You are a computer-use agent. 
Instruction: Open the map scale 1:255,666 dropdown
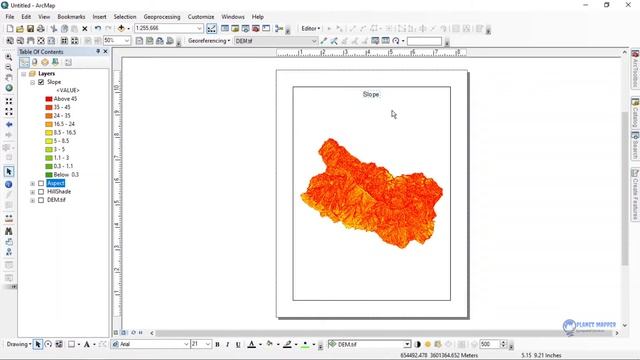click(199, 29)
